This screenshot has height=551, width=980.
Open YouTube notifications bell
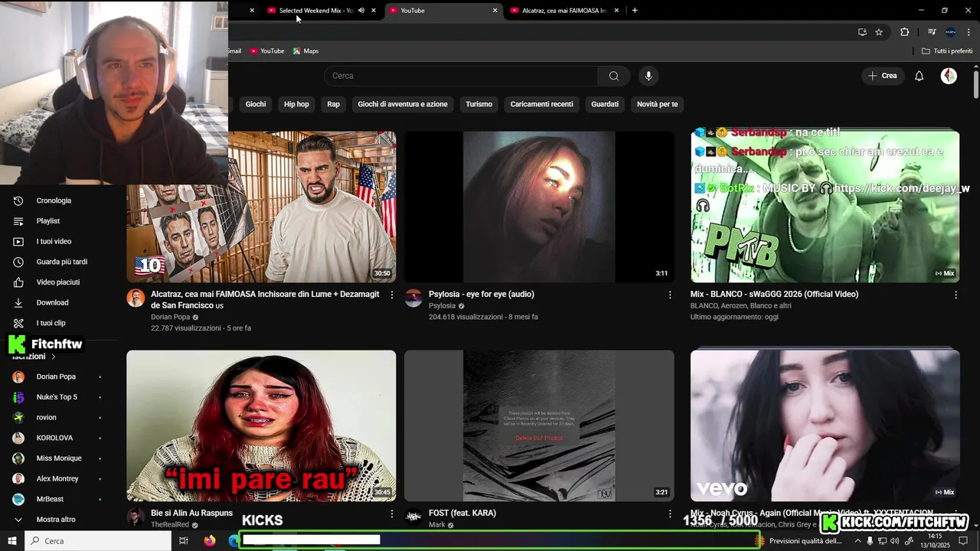[x=920, y=76]
